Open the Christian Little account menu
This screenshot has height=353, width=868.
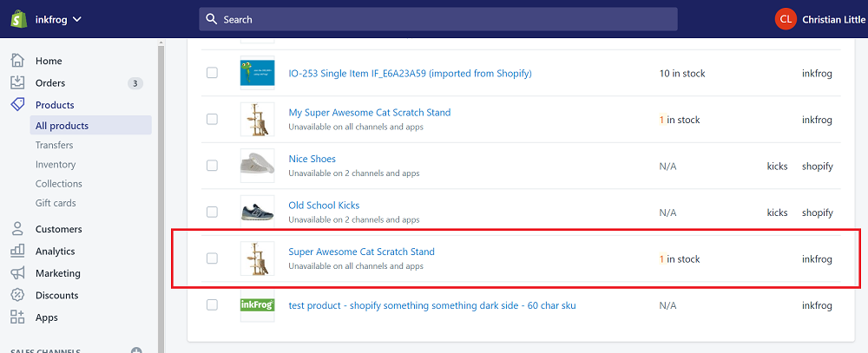(x=819, y=19)
